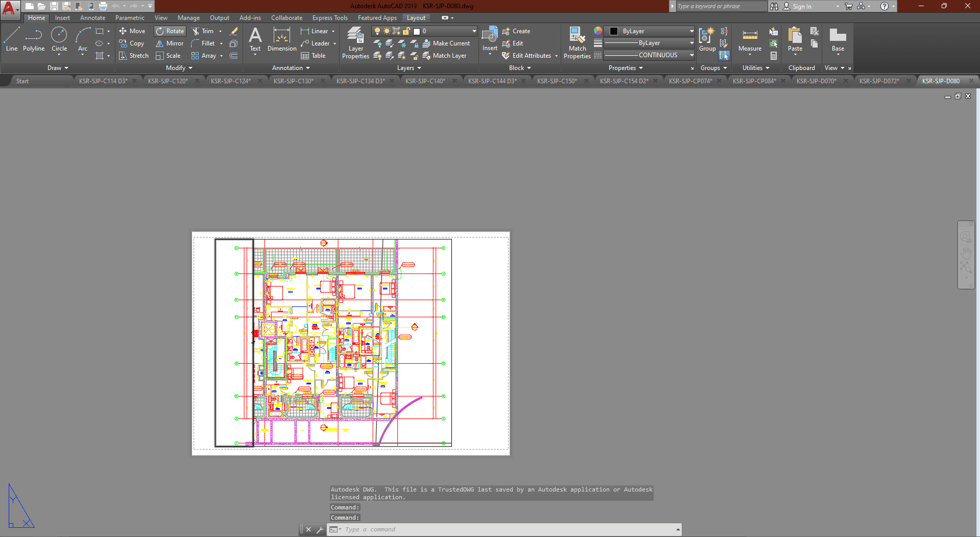Open the Quick Calculator icon
Image resolution: width=980 pixels, height=537 pixels.
coord(774,56)
